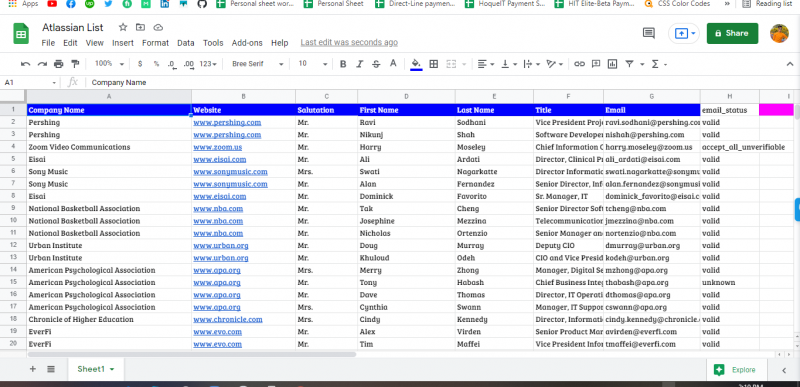800x387 pixels.
Task: Click the Merge cells icon
Action: (451, 64)
